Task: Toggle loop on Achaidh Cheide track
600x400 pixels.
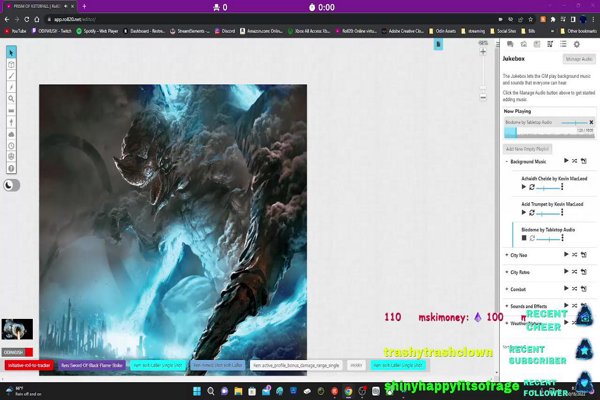Action: coord(532,187)
